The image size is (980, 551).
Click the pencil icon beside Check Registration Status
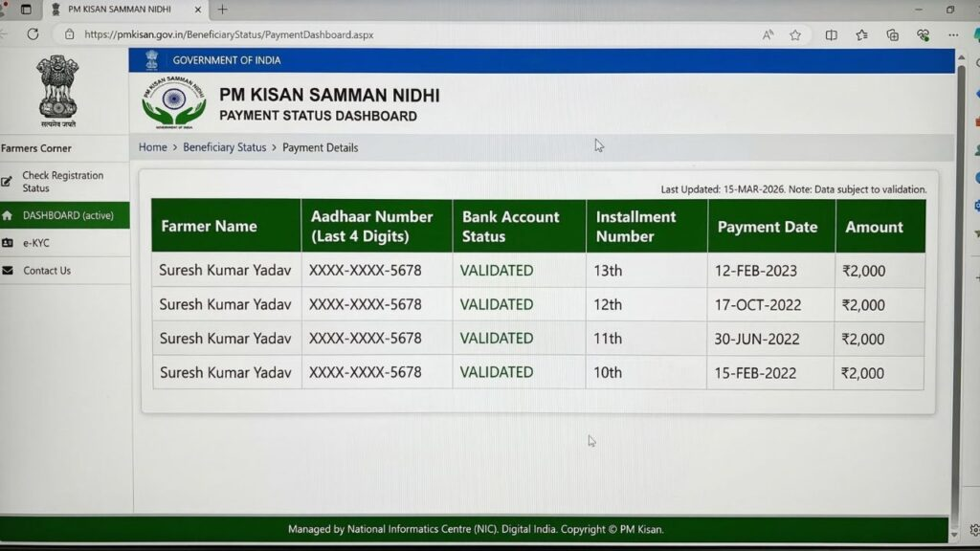[8, 182]
